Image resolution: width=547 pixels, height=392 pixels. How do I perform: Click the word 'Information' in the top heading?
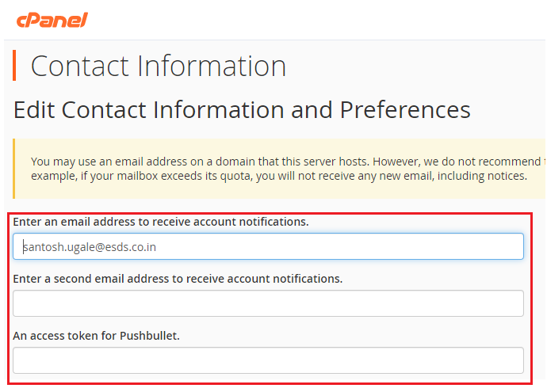click(x=212, y=66)
